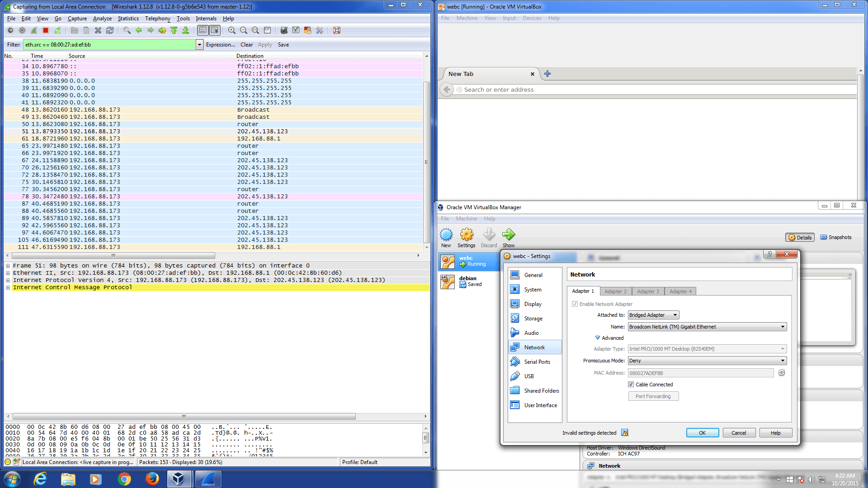Click Cancel in webc Settings

[739, 433]
